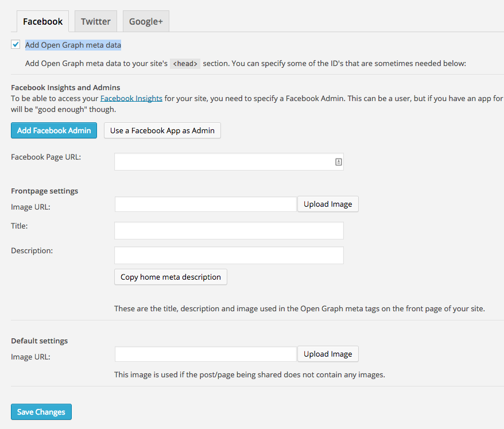The image size is (504, 429).
Task: Focus the Frontpage Title field
Action: point(229,230)
